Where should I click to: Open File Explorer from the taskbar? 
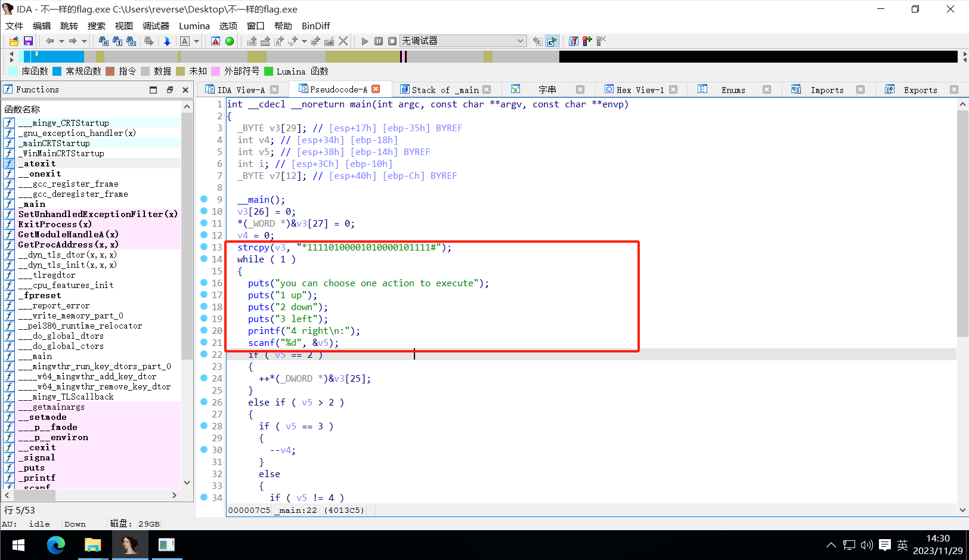93,545
